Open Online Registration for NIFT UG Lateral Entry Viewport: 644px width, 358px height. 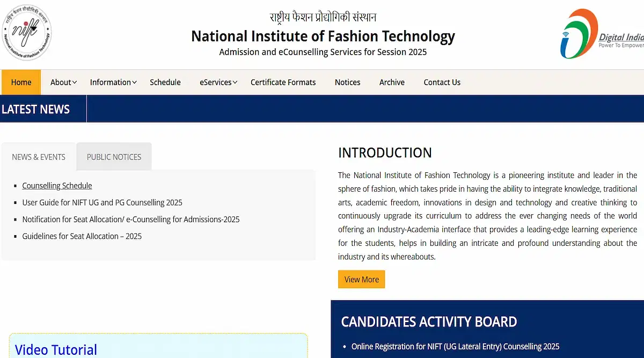[x=455, y=347]
